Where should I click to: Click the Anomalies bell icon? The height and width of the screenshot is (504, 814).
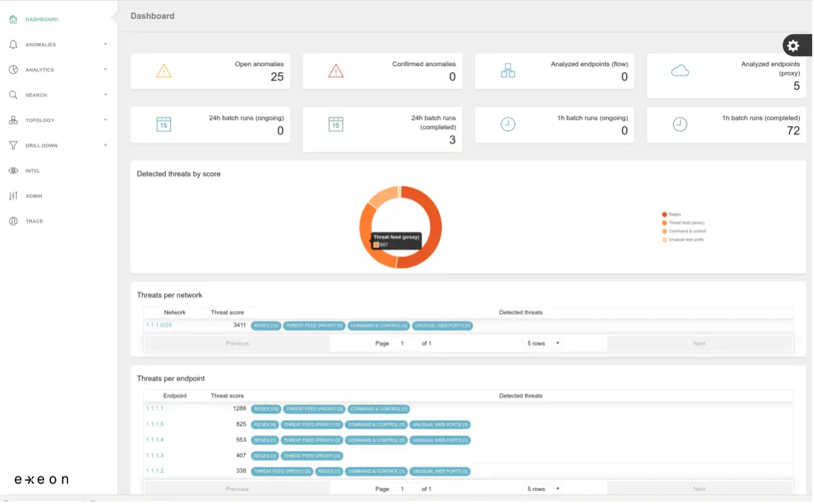13,45
